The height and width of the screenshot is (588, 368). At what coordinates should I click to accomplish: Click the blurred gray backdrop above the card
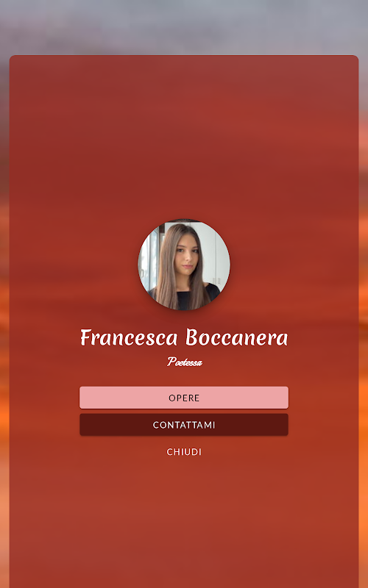[184, 27]
